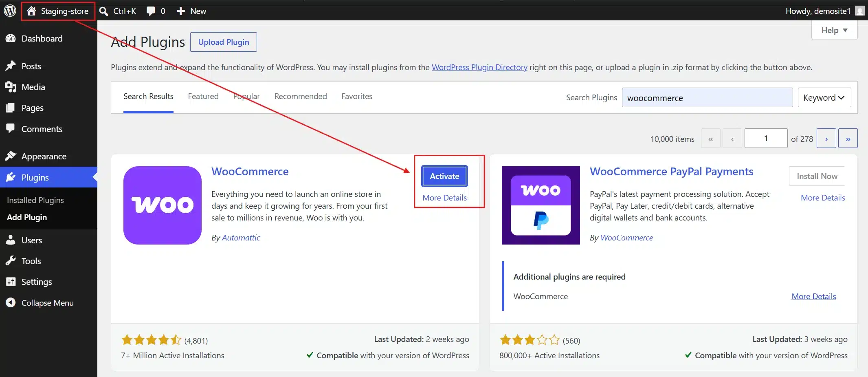This screenshot has width=868, height=377.
Task: Click the Collapse Menu arrow icon
Action: 11,302
